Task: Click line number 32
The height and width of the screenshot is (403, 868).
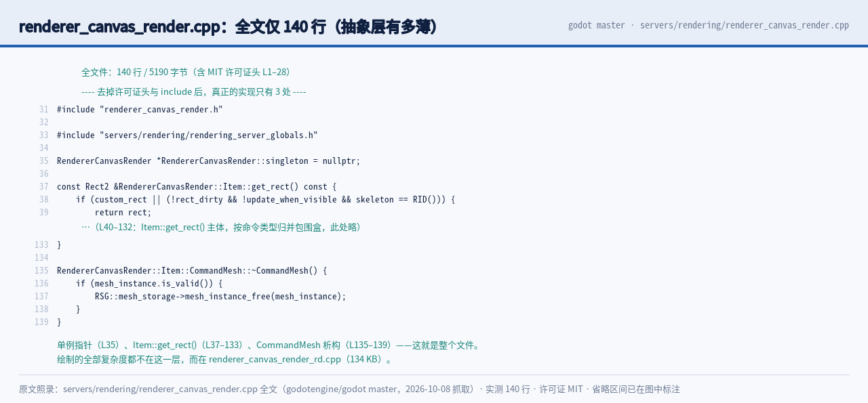Action: (x=43, y=123)
